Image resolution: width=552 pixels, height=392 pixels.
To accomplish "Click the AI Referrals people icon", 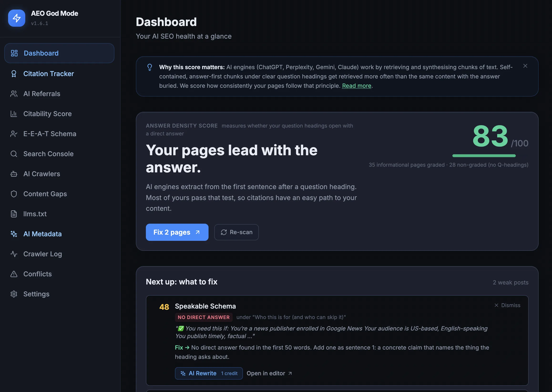I will (14, 94).
